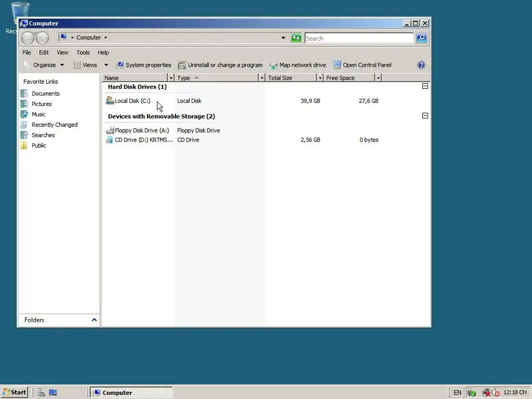Click the 0 bytes free space value

[369, 140]
